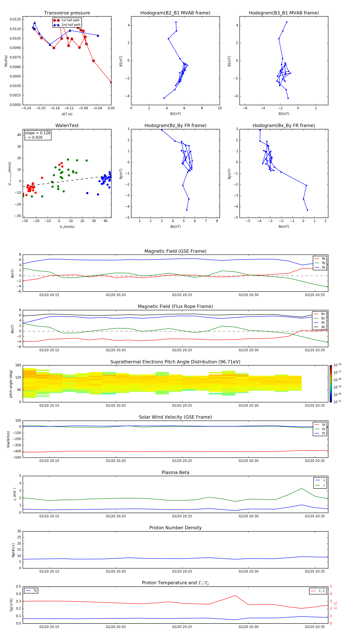This screenshot has height=644, width=351.
Task: Click the 'slope = 0.126' annotation
Action: pyautogui.click(x=38, y=133)
